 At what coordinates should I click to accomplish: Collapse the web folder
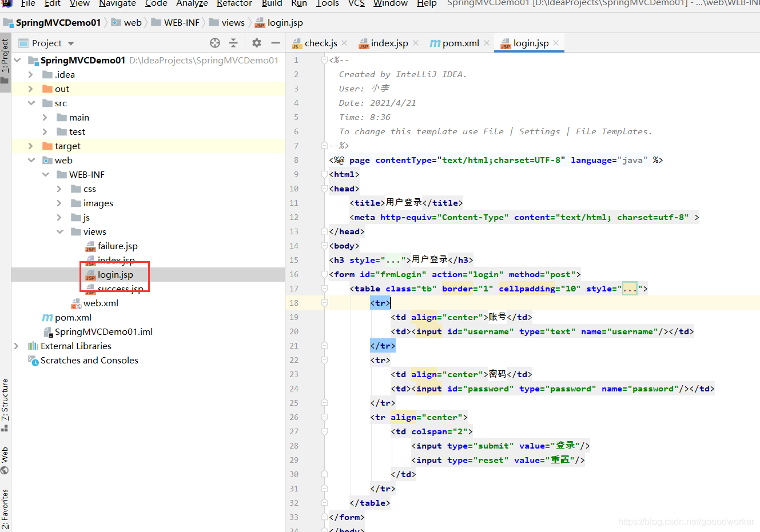(31, 160)
